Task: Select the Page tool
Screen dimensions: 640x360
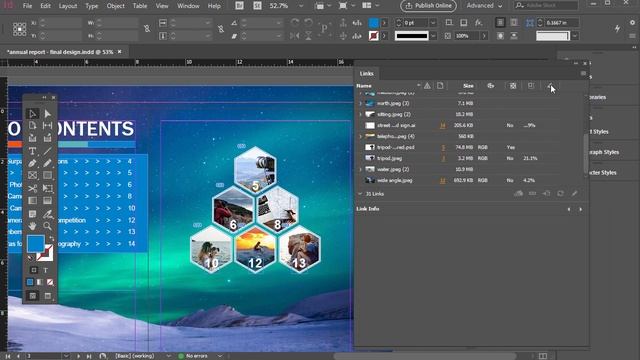Action: [32, 126]
